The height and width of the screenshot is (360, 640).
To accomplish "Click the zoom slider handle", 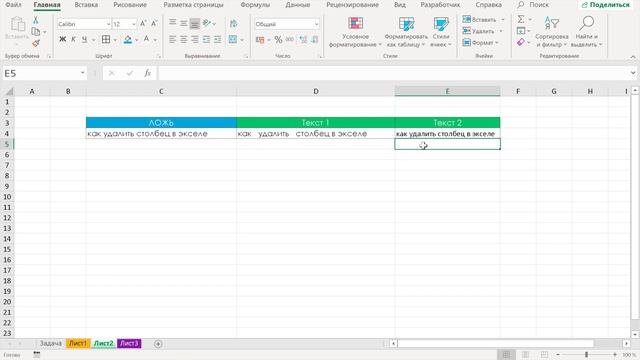I will point(586,355).
